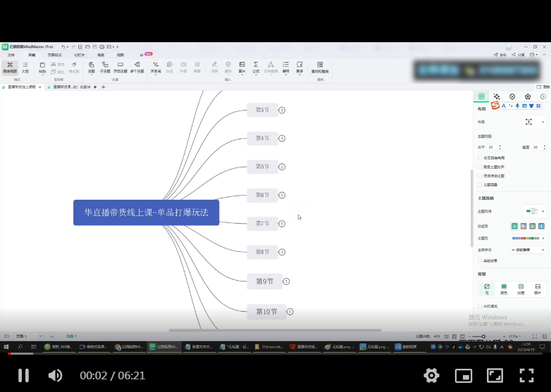Open the Theme Color palette dropdown
The height and width of the screenshot is (392, 551).
(528, 239)
